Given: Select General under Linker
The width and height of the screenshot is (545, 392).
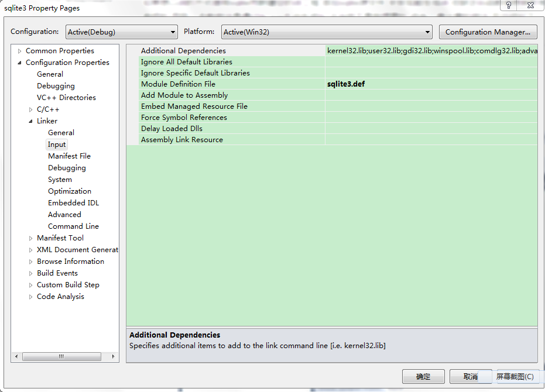Looking at the screenshot, I should pos(61,132).
